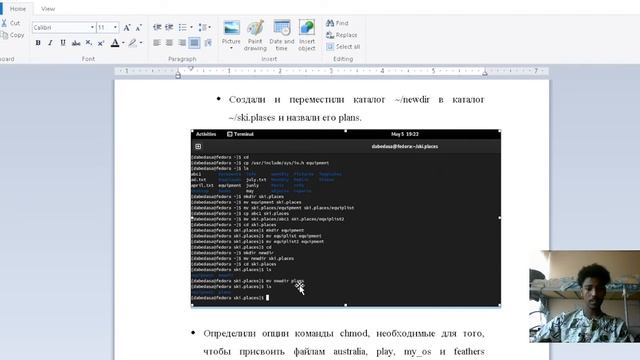Align text left
Screen dimensions: 640x360
click(157, 42)
